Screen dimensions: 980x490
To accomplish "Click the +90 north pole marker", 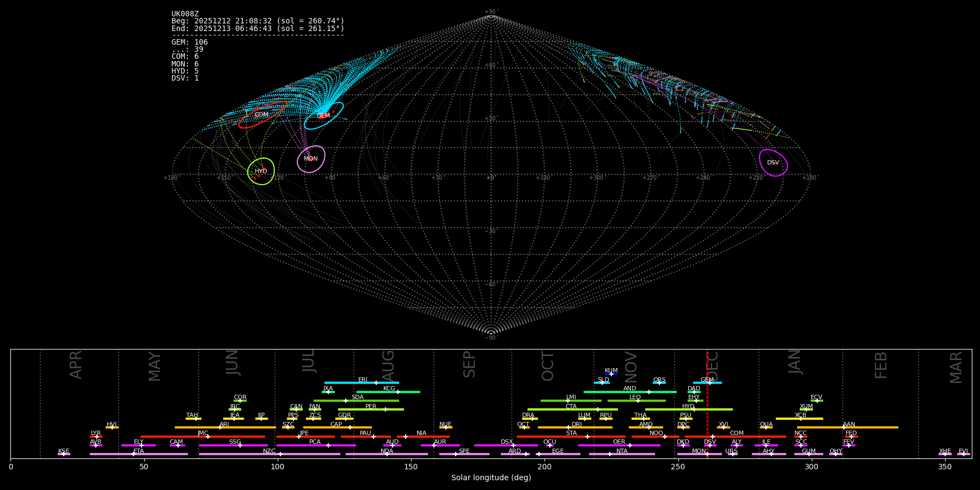I will pyautogui.click(x=491, y=12).
